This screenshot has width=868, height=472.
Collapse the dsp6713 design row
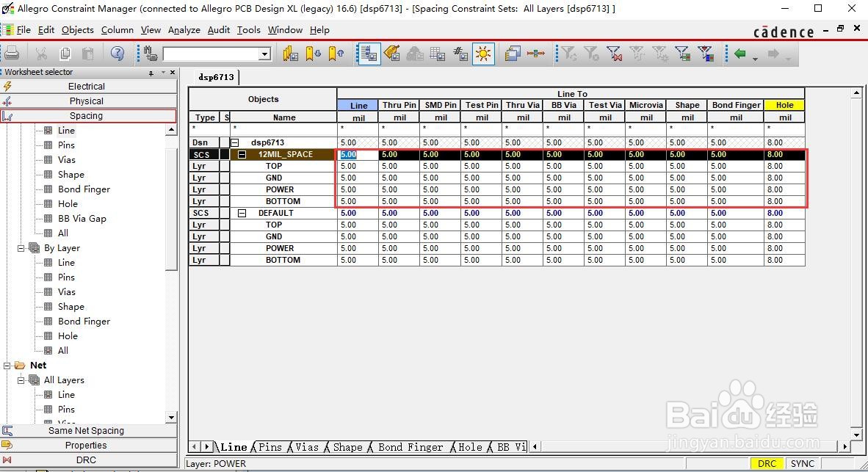tap(235, 142)
